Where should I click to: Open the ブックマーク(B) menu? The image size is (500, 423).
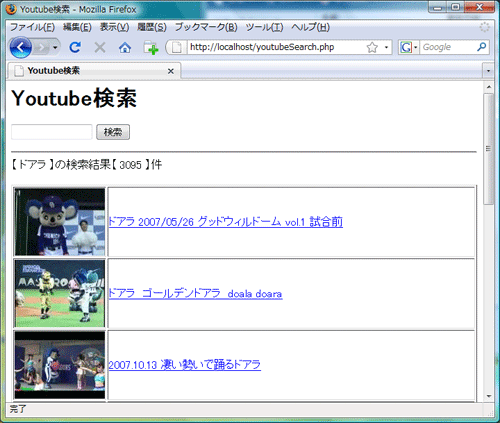(206, 27)
